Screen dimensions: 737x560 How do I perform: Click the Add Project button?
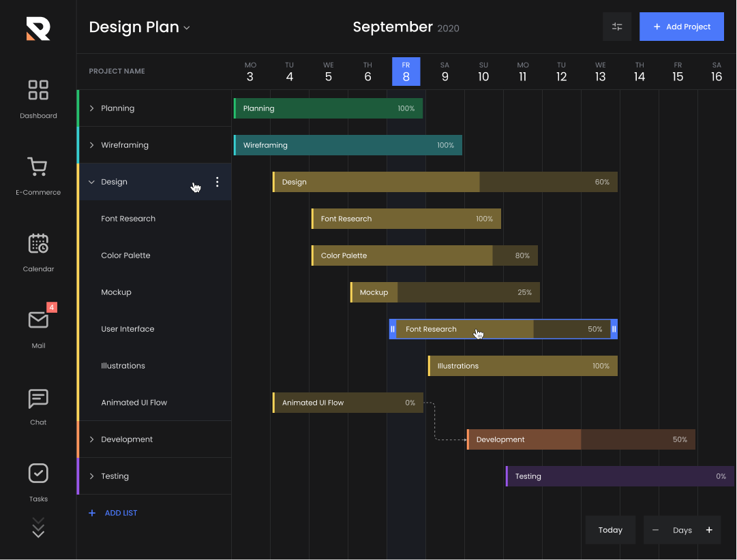(x=682, y=27)
